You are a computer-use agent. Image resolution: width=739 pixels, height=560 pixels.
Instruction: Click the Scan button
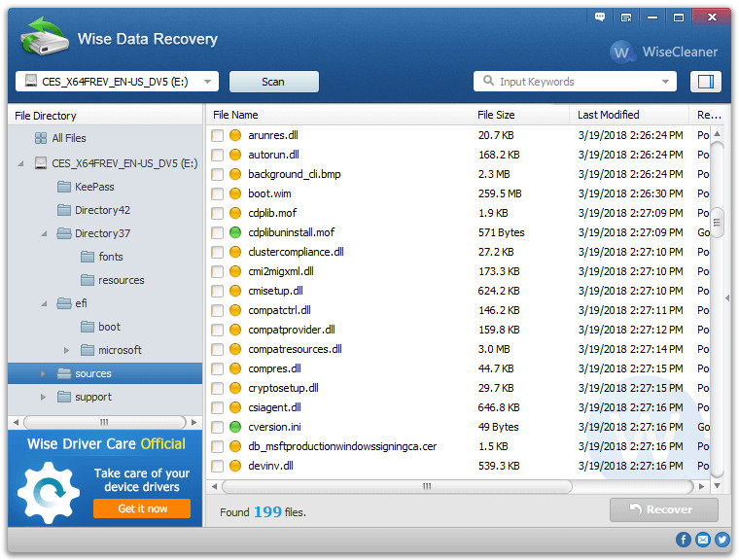[x=273, y=82]
